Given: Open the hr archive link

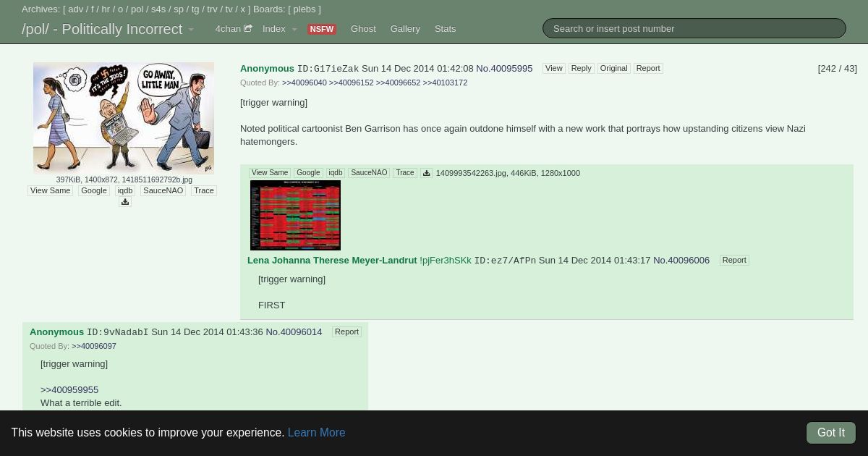Looking at the screenshot, I should 106,9.
